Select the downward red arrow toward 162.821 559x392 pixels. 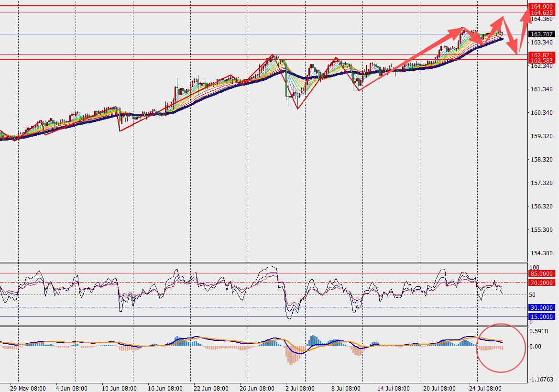pyautogui.click(x=510, y=36)
